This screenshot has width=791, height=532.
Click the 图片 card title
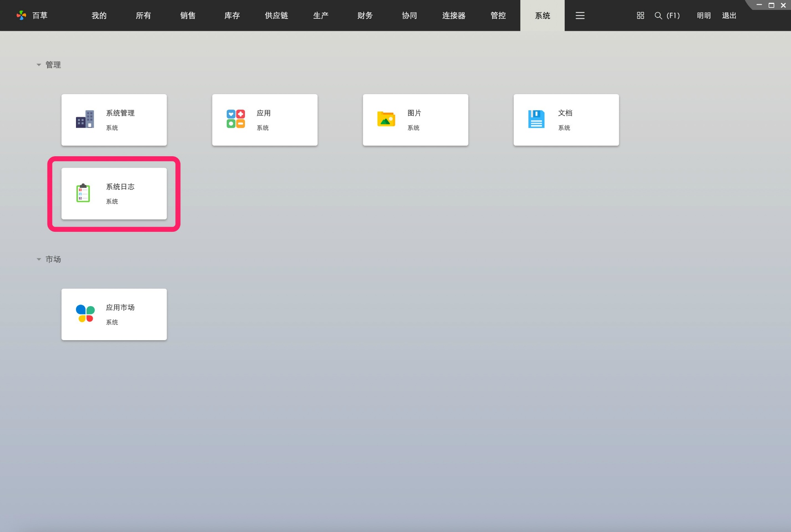[414, 113]
